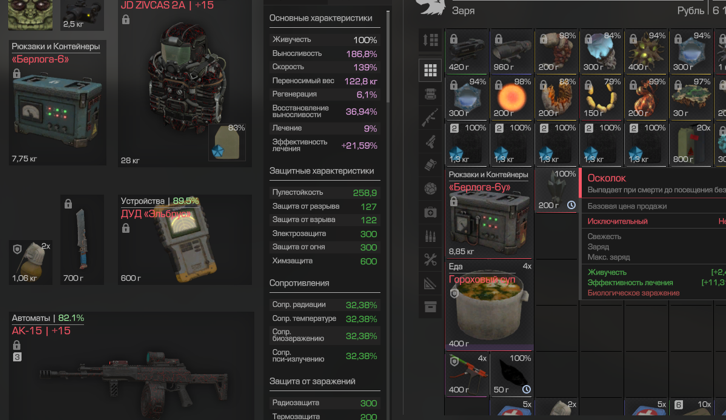
Task: Filter inventory by armor icon
Action: point(430,94)
